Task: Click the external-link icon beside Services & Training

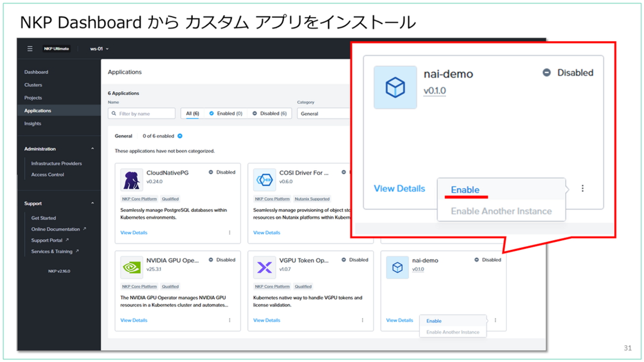Action: click(x=77, y=251)
